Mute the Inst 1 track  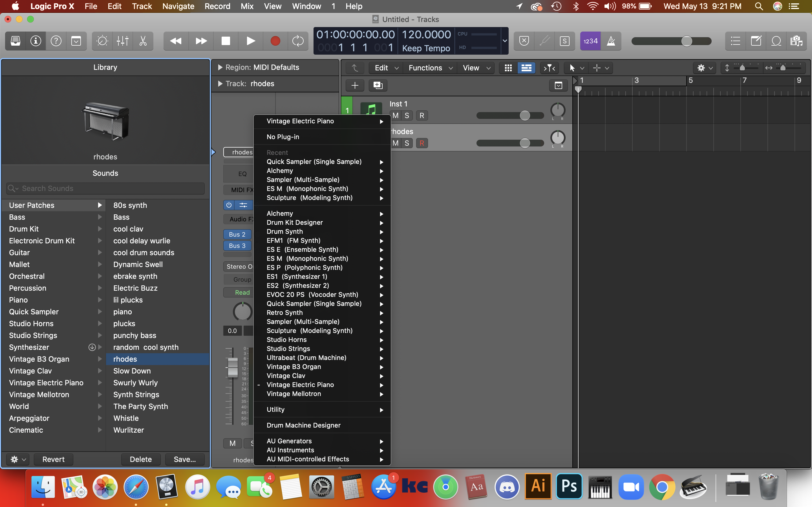tap(396, 116)
